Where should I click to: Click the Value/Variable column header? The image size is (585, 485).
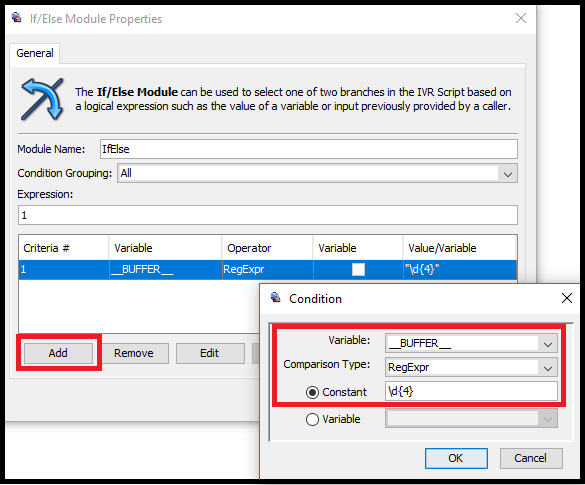coord(459,248)
